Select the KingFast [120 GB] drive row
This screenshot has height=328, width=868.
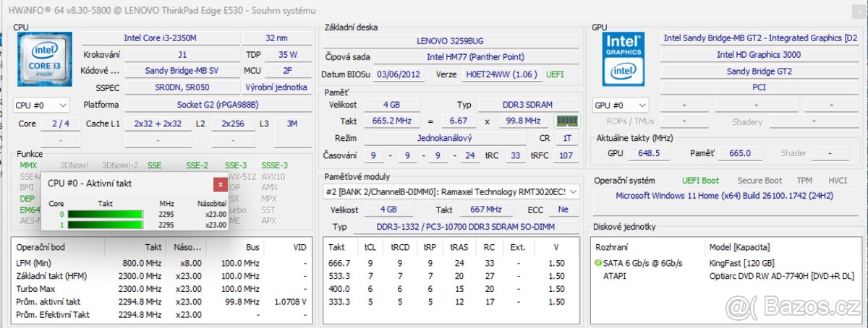tap(726, 263)
